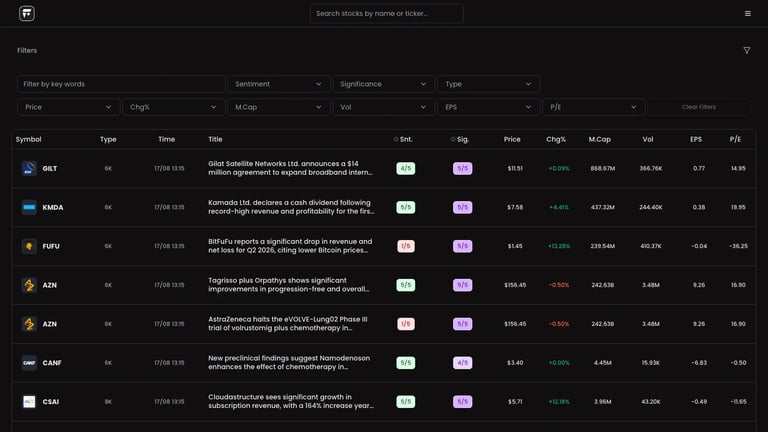Click the -11.65 P/E in CSAI row
Viewport: 768px width, 432px height.
[x=738, y=402]
